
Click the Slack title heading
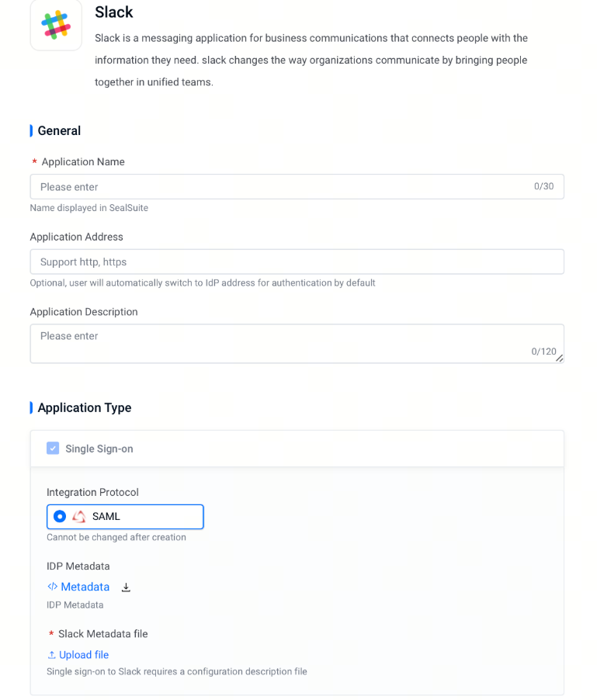point(114,12)
